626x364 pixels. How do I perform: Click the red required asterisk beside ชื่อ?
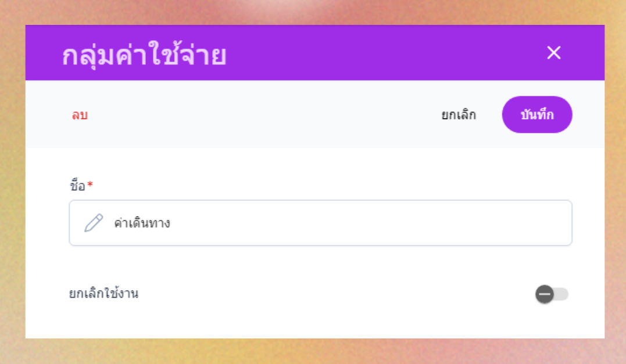[x=91, y=185]
